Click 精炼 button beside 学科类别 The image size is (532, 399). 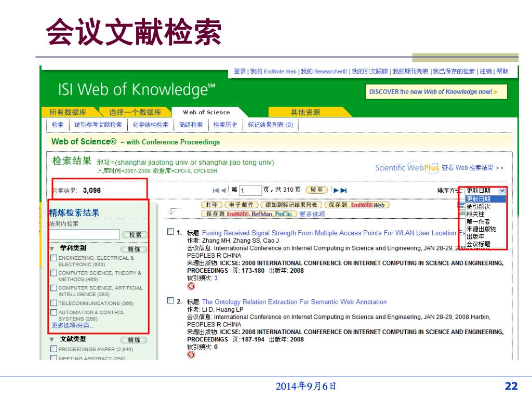click(x=134, y=249)
